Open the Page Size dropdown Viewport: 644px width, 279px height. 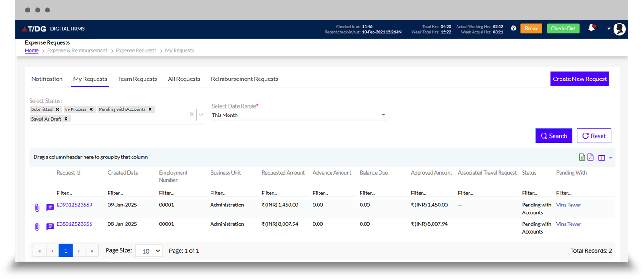[149, 251]
